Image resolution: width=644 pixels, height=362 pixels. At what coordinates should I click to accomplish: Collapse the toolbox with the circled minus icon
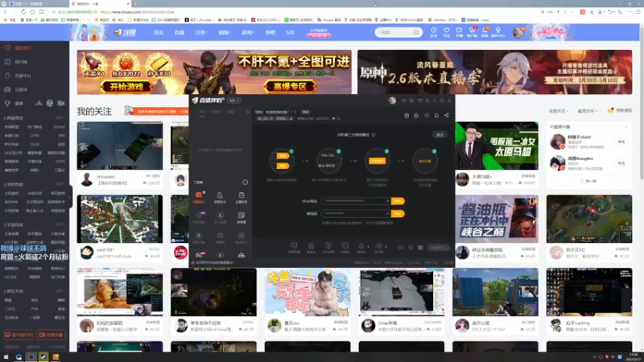pyautogui.click(x=246, y=183)
